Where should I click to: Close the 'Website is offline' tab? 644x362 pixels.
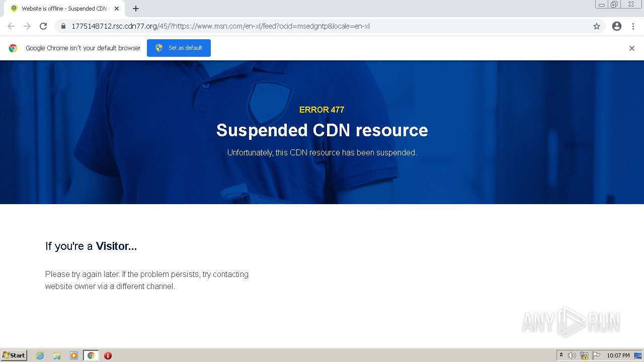click(x=117, y=9)
